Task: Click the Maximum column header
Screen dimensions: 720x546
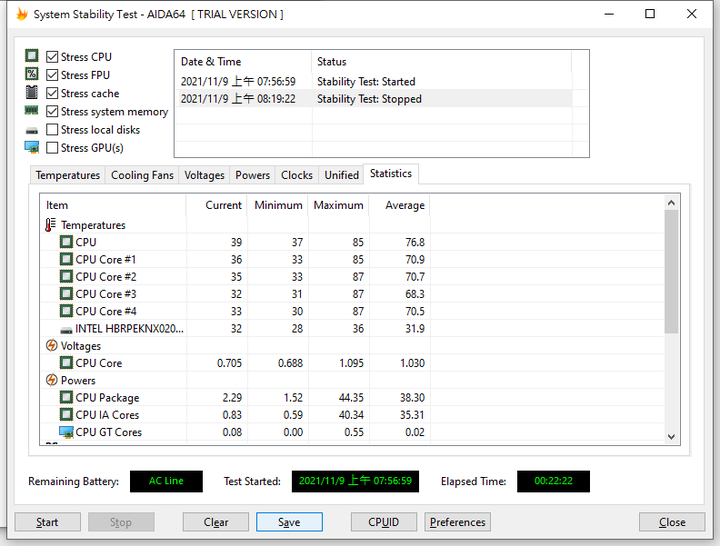Action: tap(339, 205)
